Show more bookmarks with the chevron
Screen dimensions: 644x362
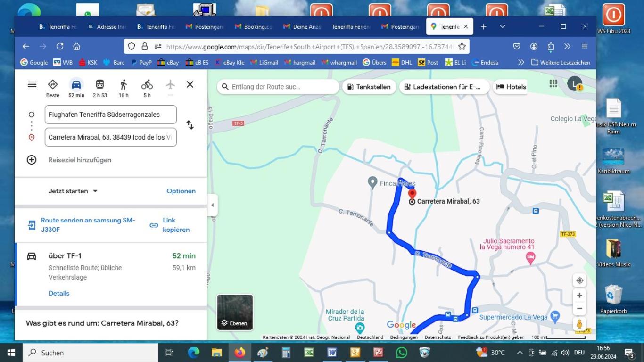521,62
